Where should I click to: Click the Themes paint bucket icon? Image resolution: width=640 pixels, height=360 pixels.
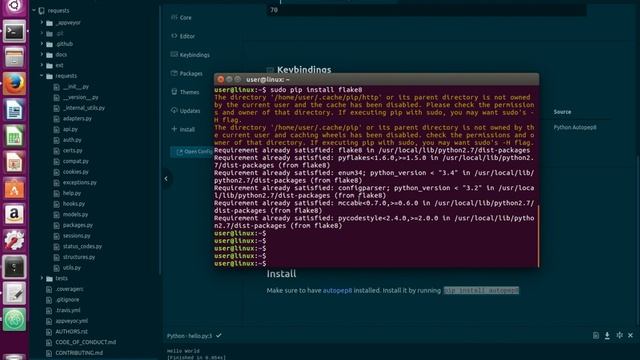point(174,92)
